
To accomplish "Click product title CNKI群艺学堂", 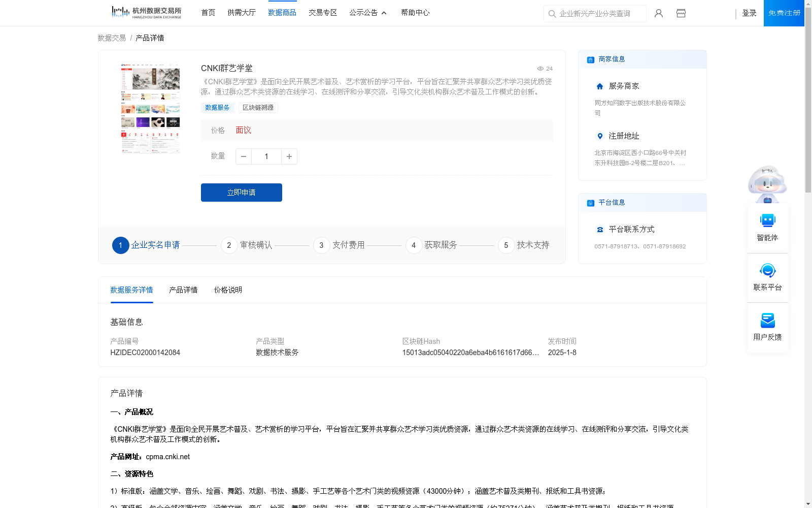I will (x=226, y=69).
